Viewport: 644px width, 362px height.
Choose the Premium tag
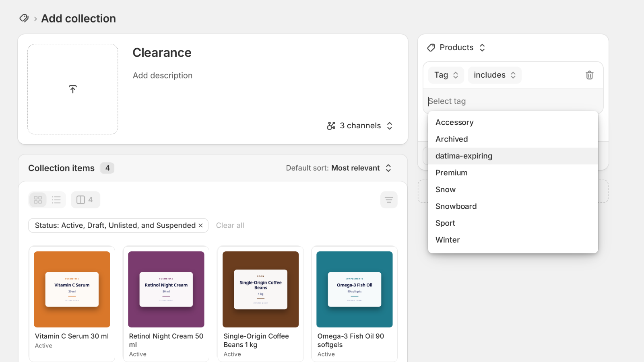tap(513, 173)
